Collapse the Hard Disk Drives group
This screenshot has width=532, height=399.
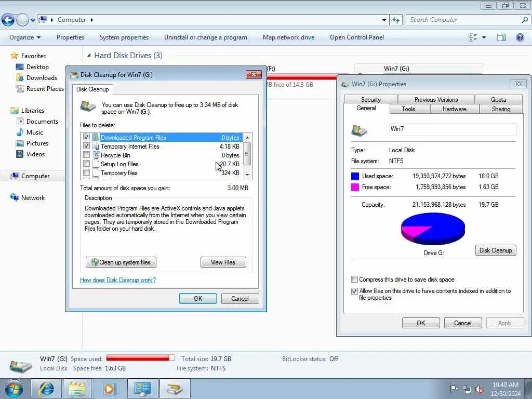pyautogui.click(x=89, y=55)
